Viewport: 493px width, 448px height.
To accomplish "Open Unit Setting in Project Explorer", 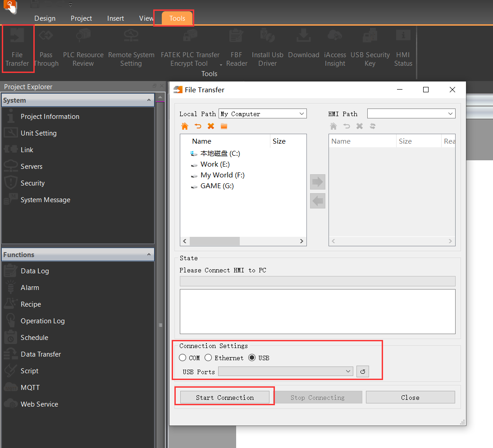I will (38, 133).
